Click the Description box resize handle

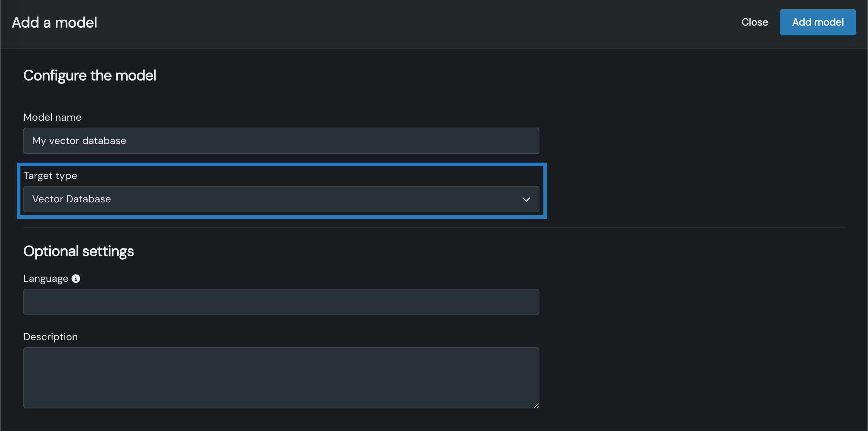pyautogui.click(x=536, y=405)
